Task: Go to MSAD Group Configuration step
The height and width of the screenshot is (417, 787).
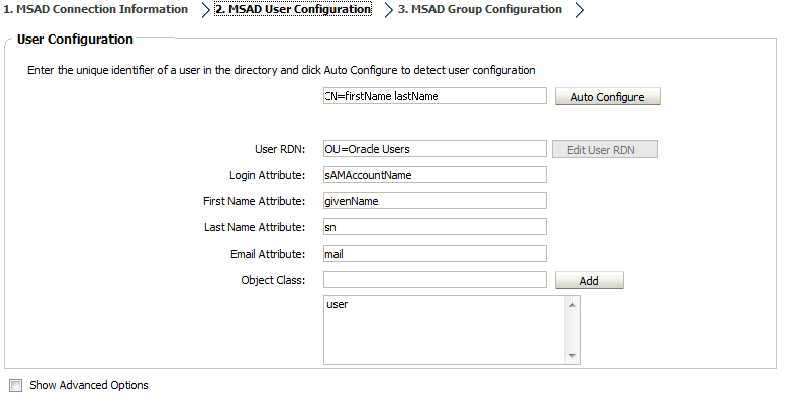Action: [479, 10]
